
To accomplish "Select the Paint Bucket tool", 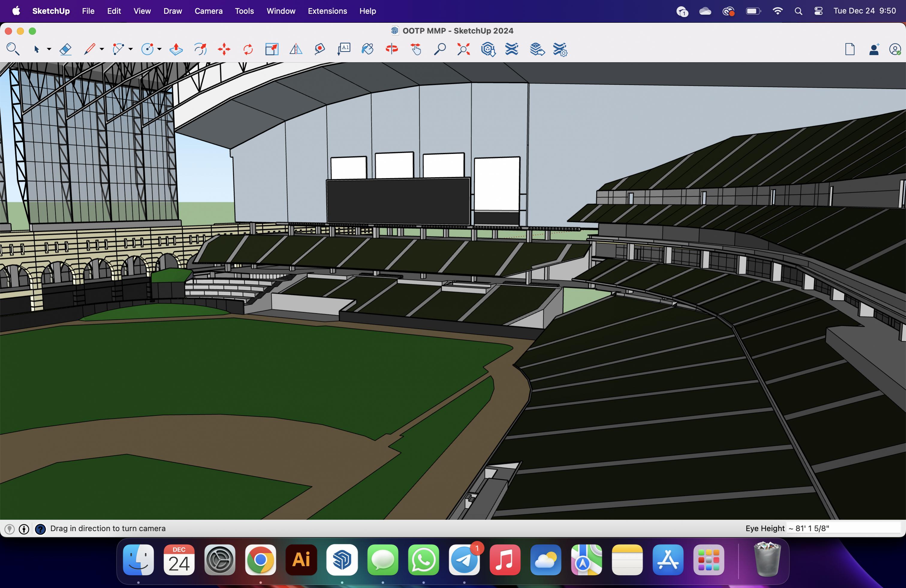I will (x=367, y=49).
